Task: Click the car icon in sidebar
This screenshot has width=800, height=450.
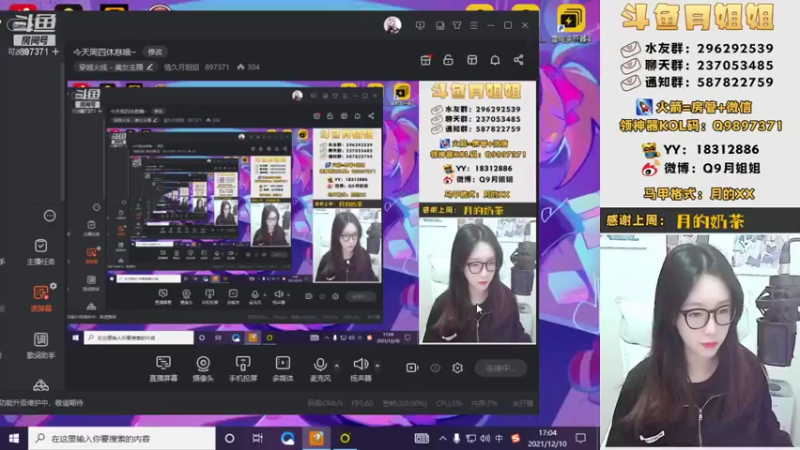Action: coord(41,385)
